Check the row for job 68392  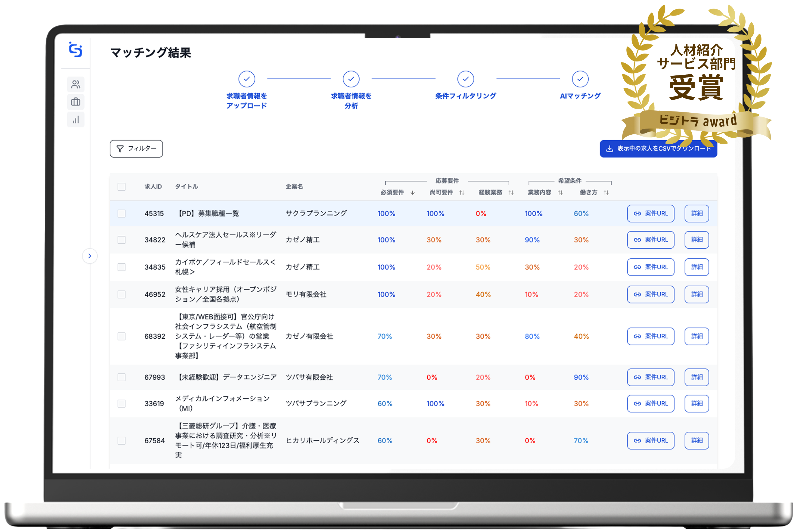121,336
